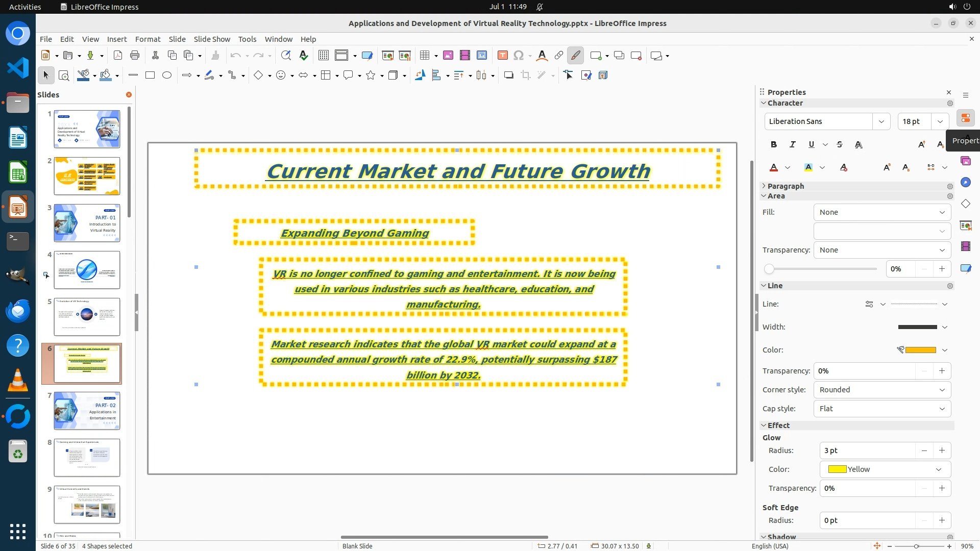Toggle Bold in Character panel
This screenshot has width=980, height=551.
tap(774, 144)
